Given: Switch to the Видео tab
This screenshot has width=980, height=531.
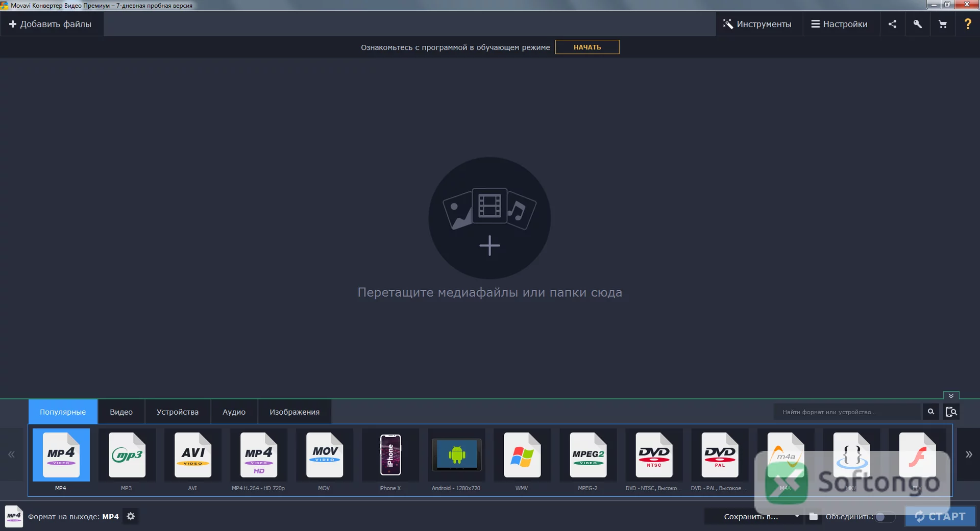Looking at the screenshot, I should coord(121,412).
